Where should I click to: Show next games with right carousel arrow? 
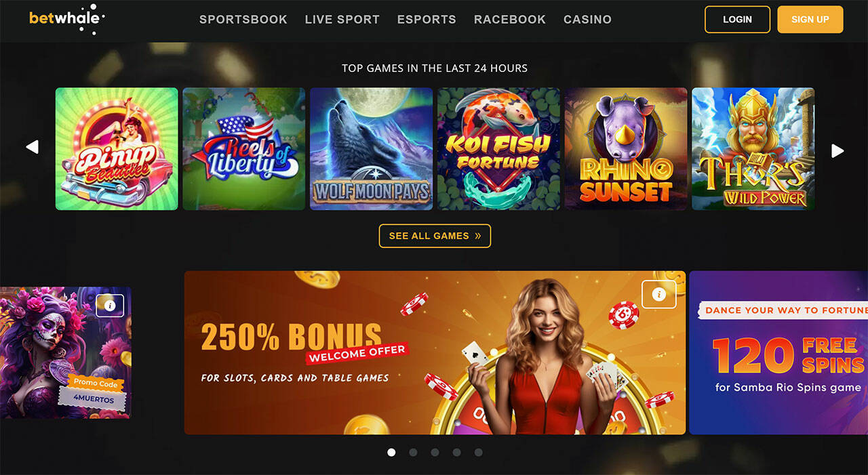(837, 150)
